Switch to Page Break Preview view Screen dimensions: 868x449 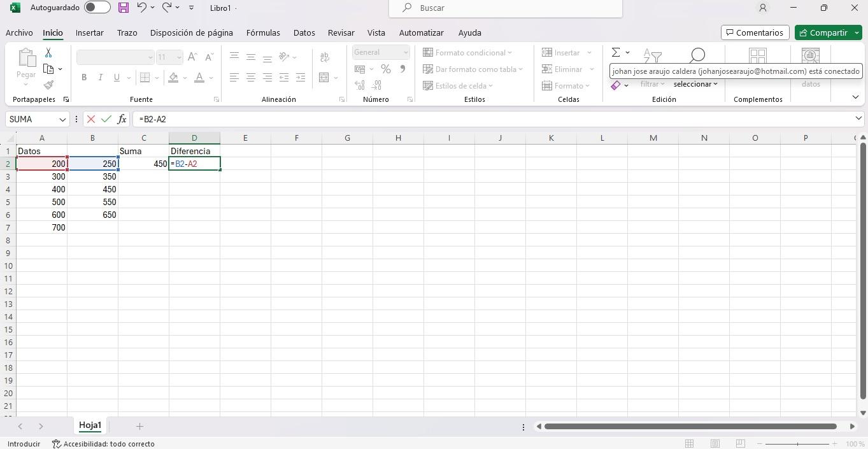tap(740, 444)
